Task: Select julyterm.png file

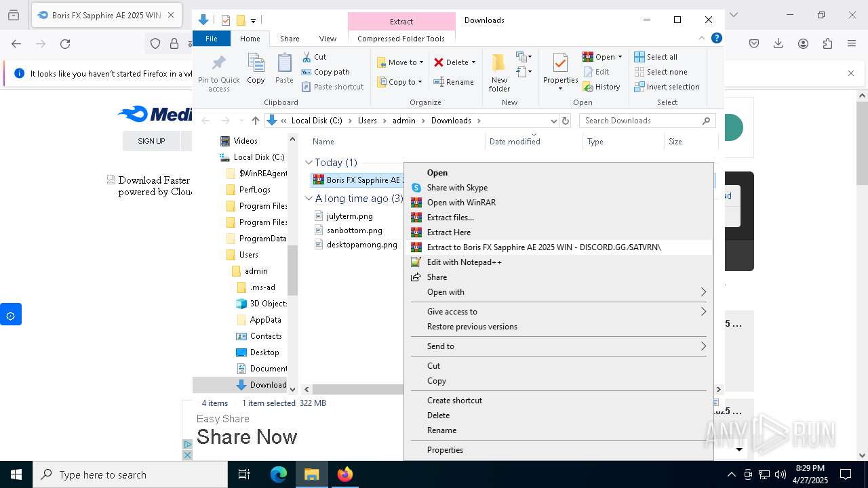Action: click(349, 216)
